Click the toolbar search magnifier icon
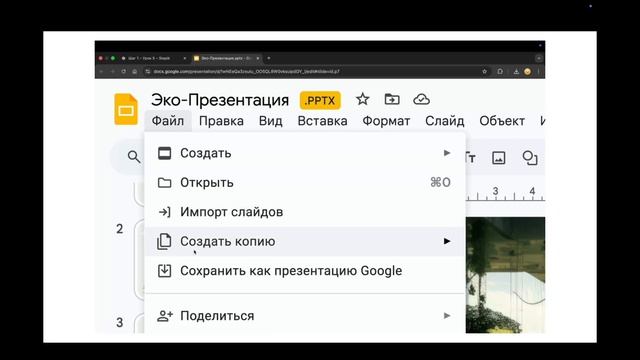640x360 pixels. (x=134, y=156)
